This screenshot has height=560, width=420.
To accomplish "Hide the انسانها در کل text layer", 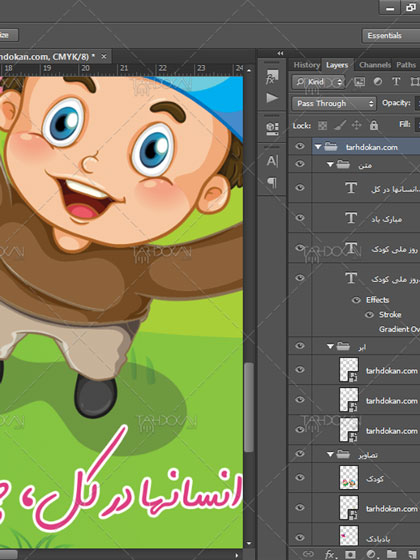I will pyautogui.click(x=300, y=188).
